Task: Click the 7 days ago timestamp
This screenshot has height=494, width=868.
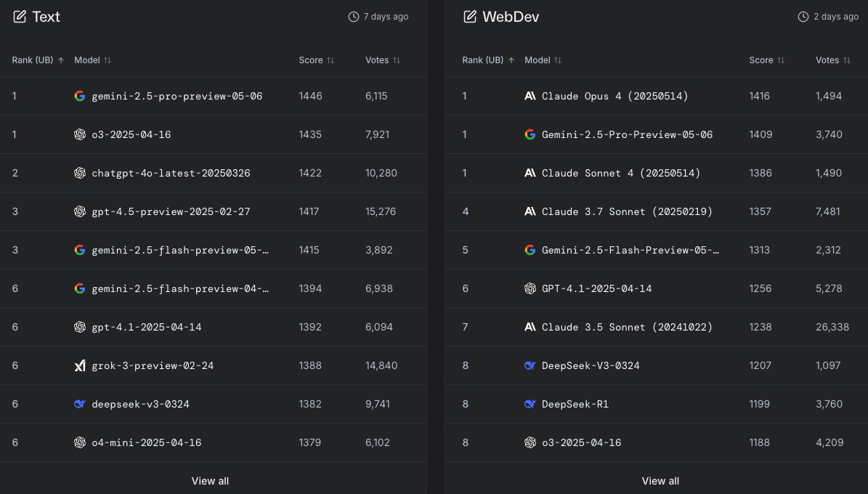Action: (386, 17)
